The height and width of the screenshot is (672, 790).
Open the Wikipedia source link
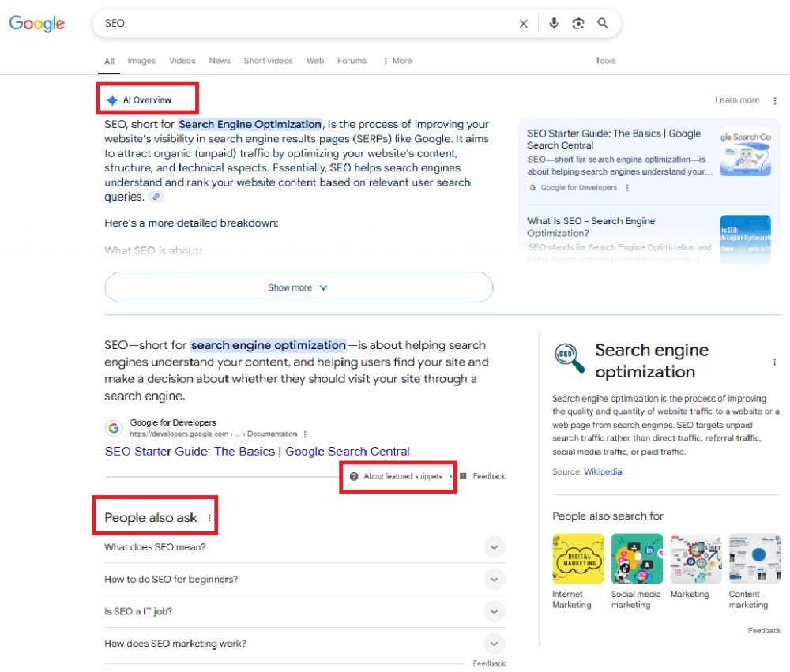point(603,471)
